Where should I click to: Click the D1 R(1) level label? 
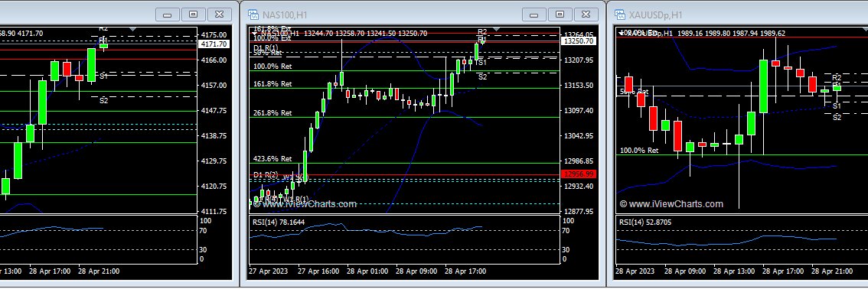pos(266,47)
